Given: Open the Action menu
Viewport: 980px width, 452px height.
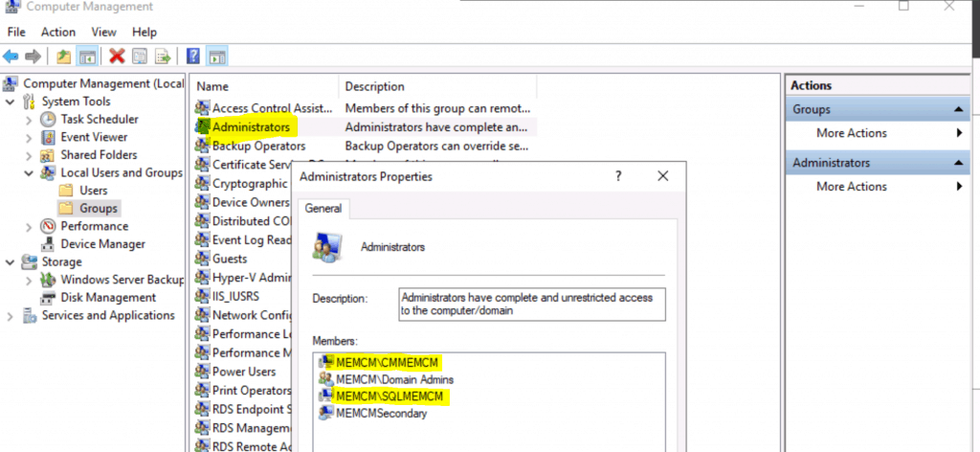Looking at the screenshot, I should point(58,32).
